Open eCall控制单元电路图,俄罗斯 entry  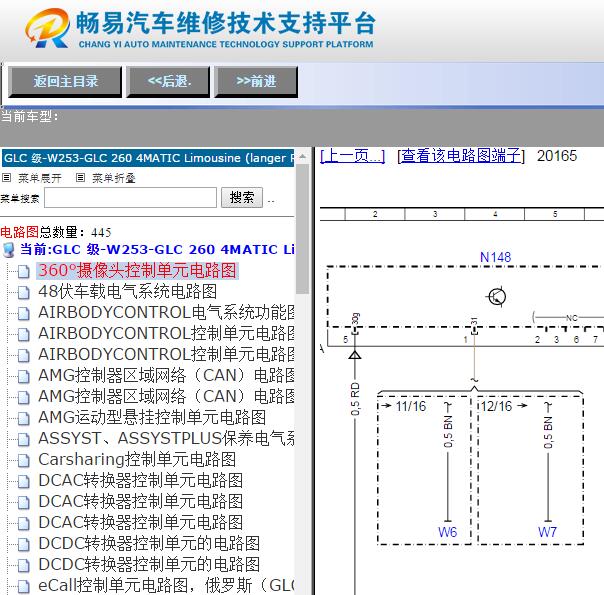pyautogui.click(x=166, y=585)
